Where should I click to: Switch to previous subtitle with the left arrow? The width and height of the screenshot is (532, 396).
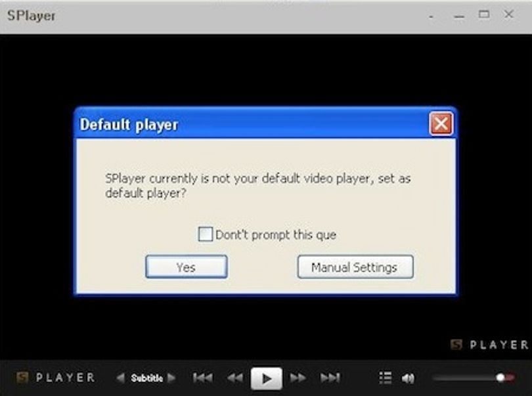[x=120, y=378]
